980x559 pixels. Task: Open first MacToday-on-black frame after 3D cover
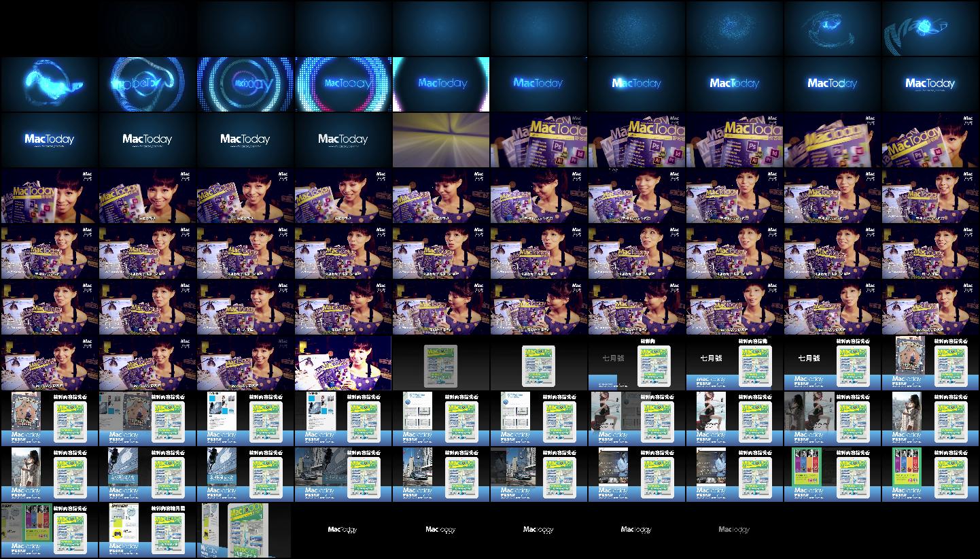pos(343,530)
